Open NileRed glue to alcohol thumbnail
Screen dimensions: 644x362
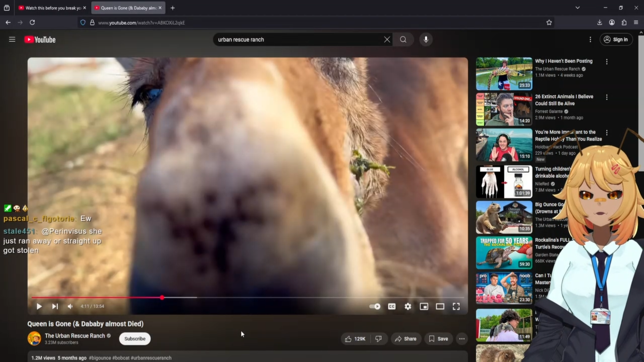(504, 181)
